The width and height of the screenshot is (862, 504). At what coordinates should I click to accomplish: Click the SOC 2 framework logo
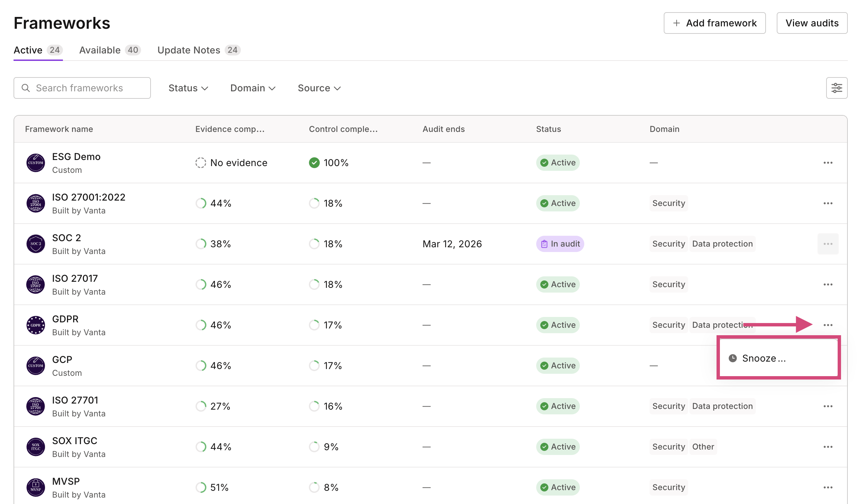tap(36, 244)
